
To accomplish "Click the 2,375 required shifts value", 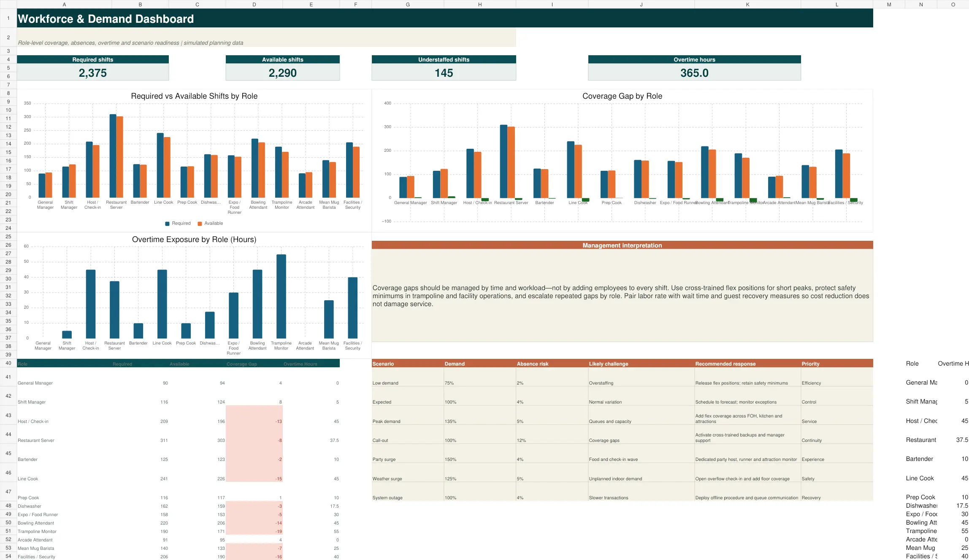I will click(x=93, y=73).
